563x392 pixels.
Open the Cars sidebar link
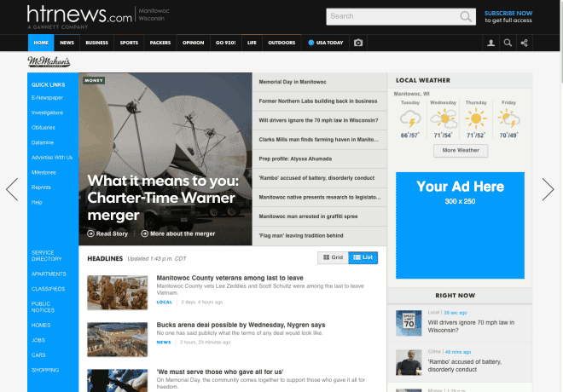point(38,355)
